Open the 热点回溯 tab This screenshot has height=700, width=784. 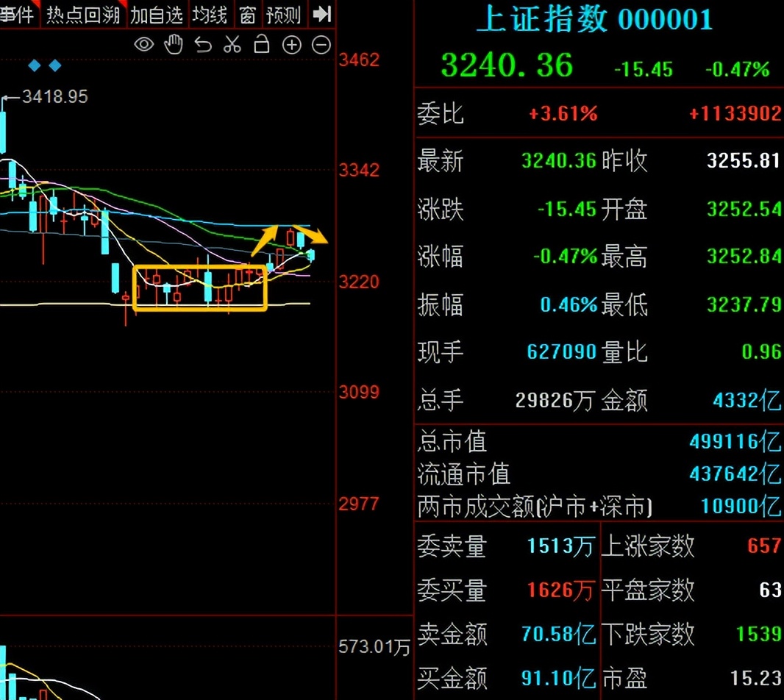[83, 15]
